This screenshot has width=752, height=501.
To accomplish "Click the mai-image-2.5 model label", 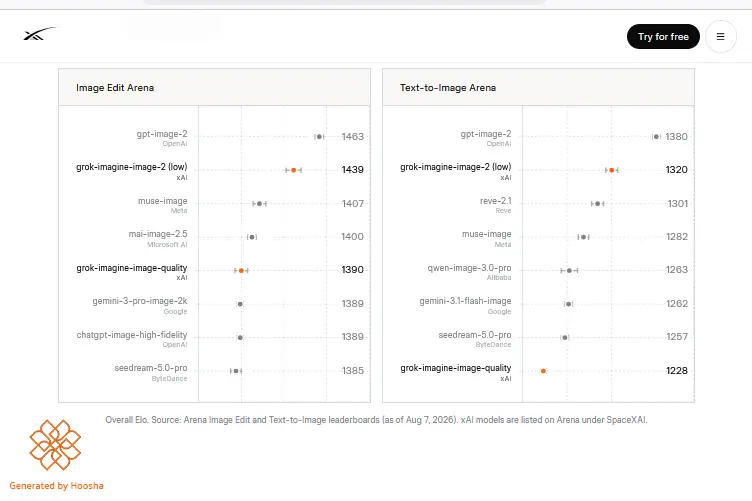I will [158, 234].
